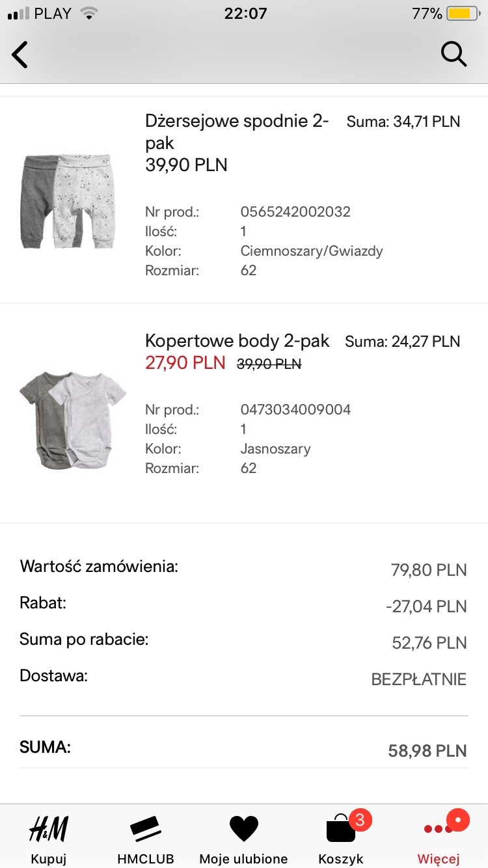Open Dżersejowe spodnie 2-pak product title

(x=237, y=131)
